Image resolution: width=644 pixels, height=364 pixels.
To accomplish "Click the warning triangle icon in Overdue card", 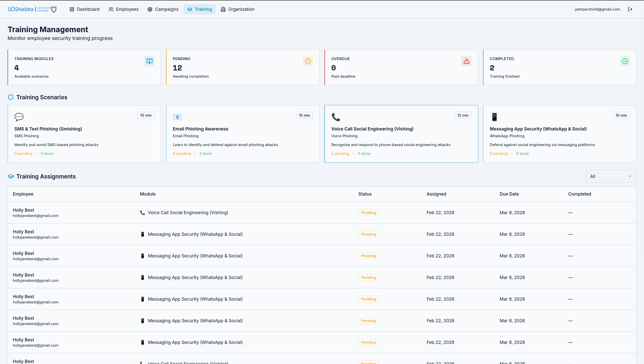I will [466, 61].
